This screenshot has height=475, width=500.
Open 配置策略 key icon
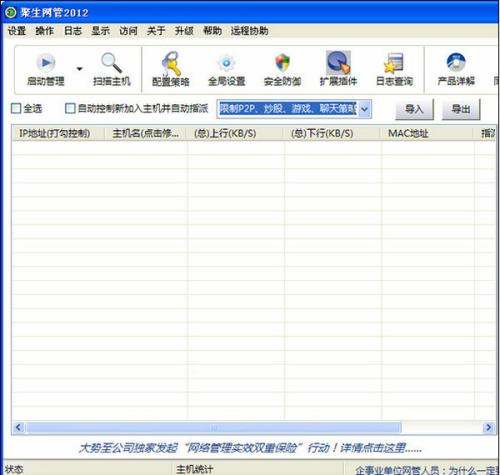point(171,63)
